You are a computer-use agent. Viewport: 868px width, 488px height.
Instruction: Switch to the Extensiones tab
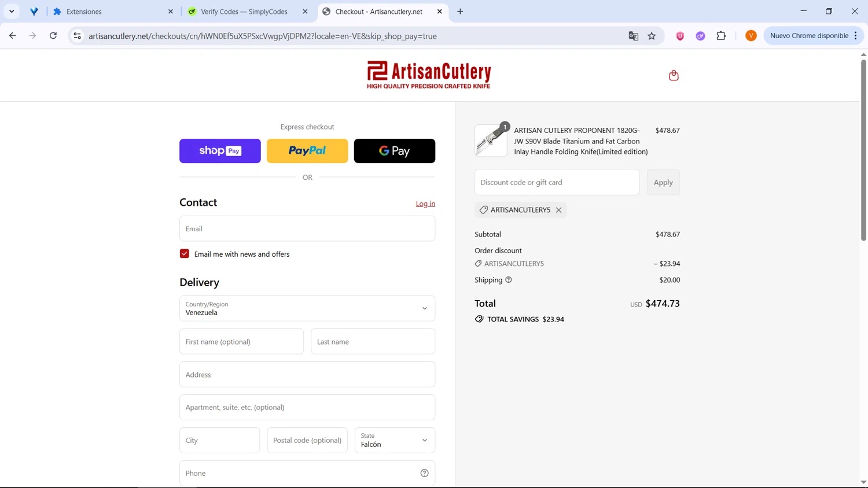pos(113,12)
